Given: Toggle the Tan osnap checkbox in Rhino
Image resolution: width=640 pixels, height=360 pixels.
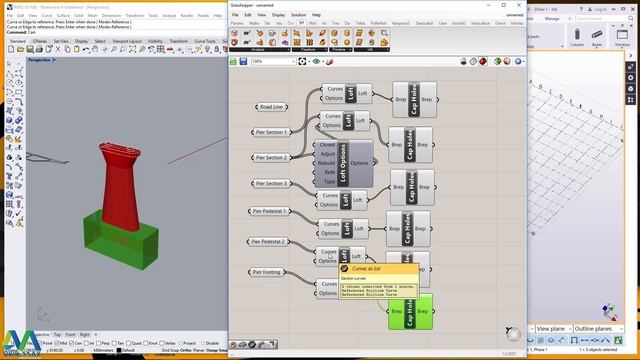Looking at the screenshot, I should pos(114,343).
